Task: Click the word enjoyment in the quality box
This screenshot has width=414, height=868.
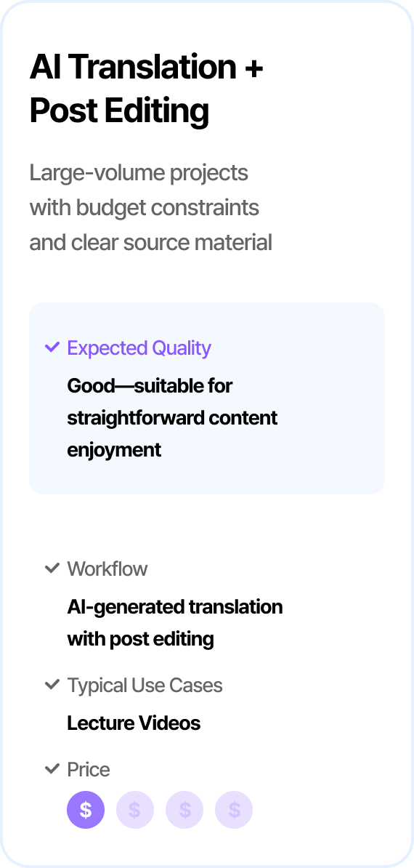Action: [x=114, y=450]
